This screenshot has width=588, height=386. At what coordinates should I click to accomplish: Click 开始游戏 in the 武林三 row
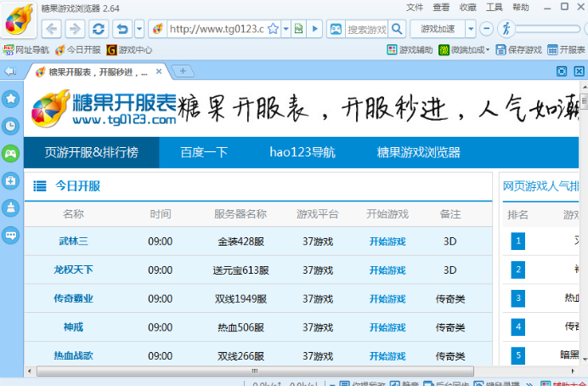[x=387, y=241]
